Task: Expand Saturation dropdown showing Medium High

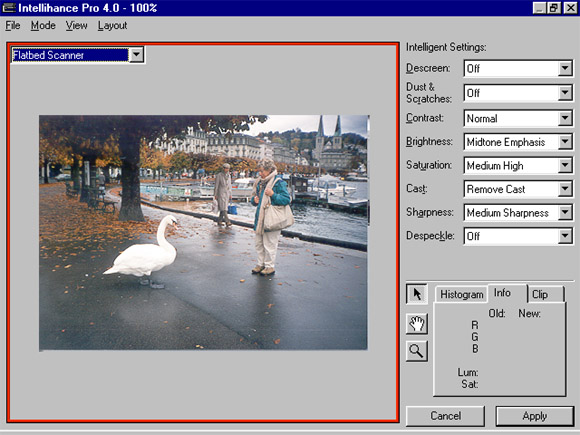Action: point(518,166)
